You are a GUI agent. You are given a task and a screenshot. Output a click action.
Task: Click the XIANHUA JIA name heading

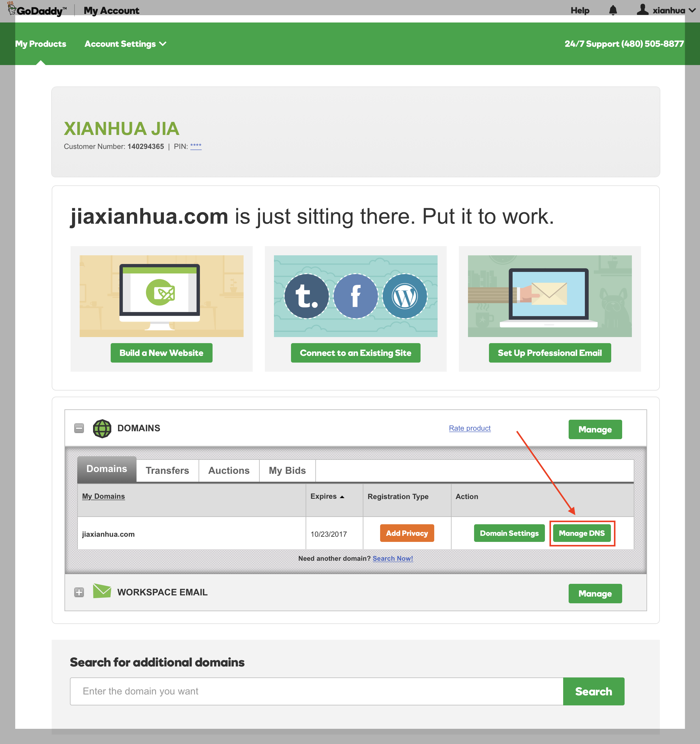(x=121, y=129)
